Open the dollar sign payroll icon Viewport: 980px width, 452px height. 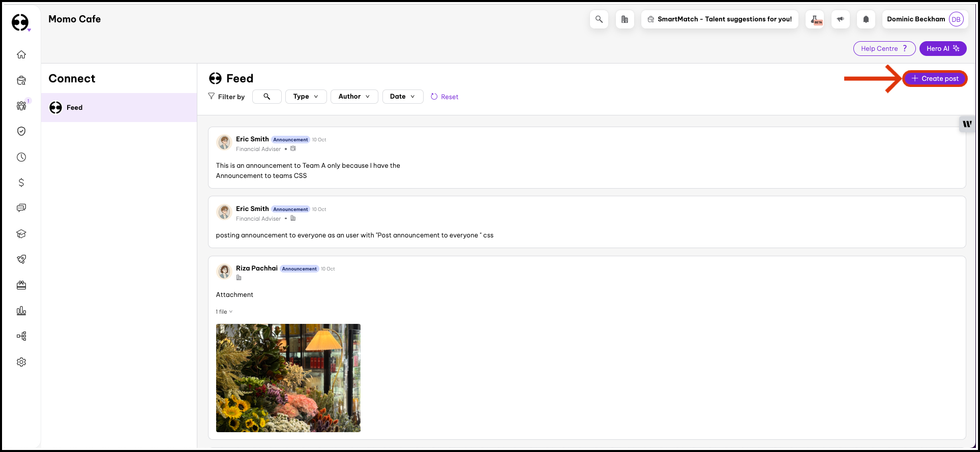pyautogui.click(x=21, y=183)
